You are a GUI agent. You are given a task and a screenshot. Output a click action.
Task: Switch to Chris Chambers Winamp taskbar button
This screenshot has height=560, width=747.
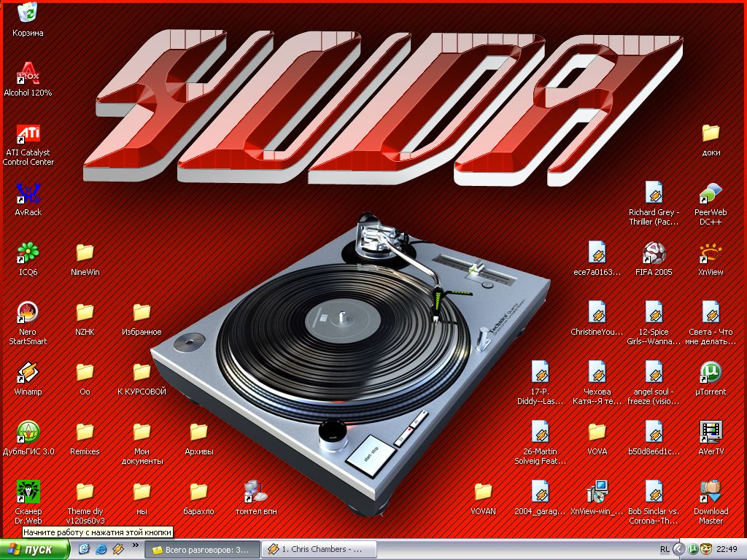[320, 550]
